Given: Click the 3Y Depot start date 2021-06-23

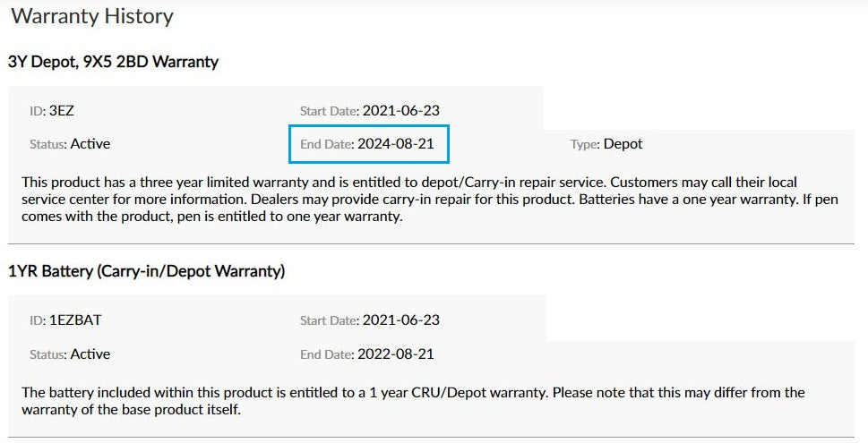Looking at the screenshot, I should point(400,111).
